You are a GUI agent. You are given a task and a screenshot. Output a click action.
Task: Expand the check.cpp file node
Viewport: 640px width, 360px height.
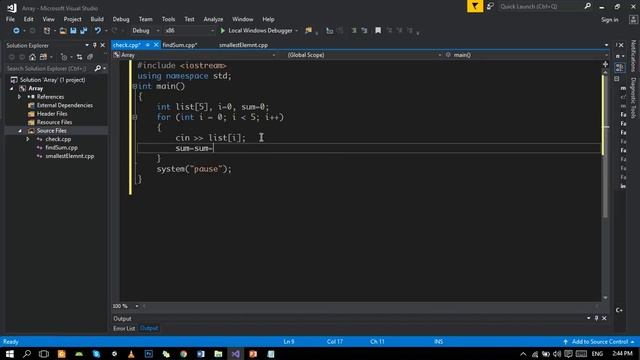pyautogui.click(x=28, y=140)
